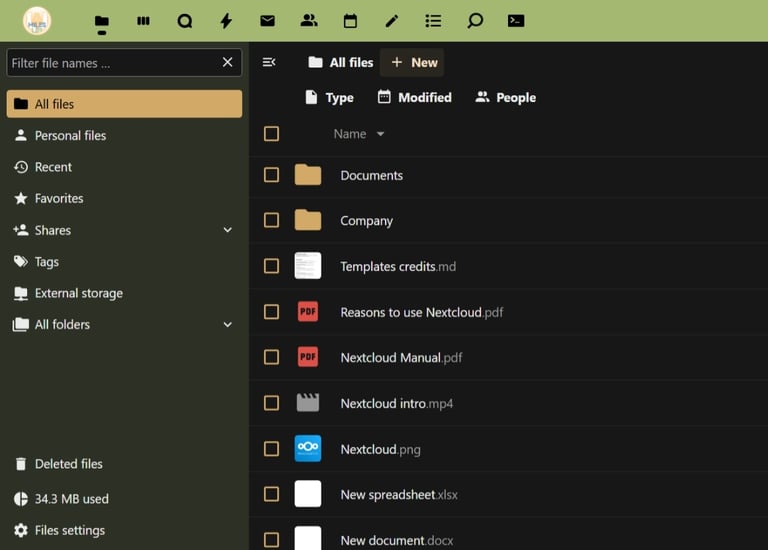Expand the Shares section chevron
Image resolution: width=768 pixels, height=550 pixels.
(227, 230)
